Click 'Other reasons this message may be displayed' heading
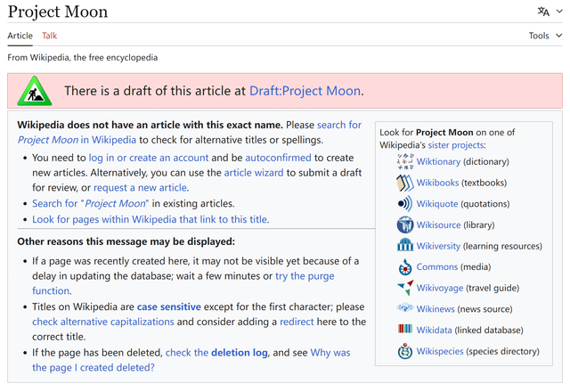The height and width of the screenshot is (392, 570). click(126, 241)
